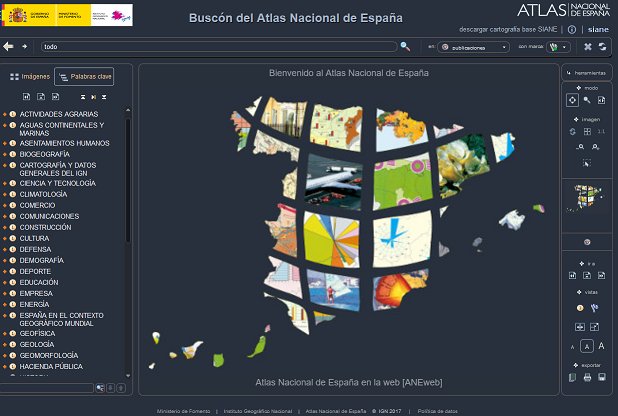
Task: Select the document mode icon under modo
Action: click(601, 100)
